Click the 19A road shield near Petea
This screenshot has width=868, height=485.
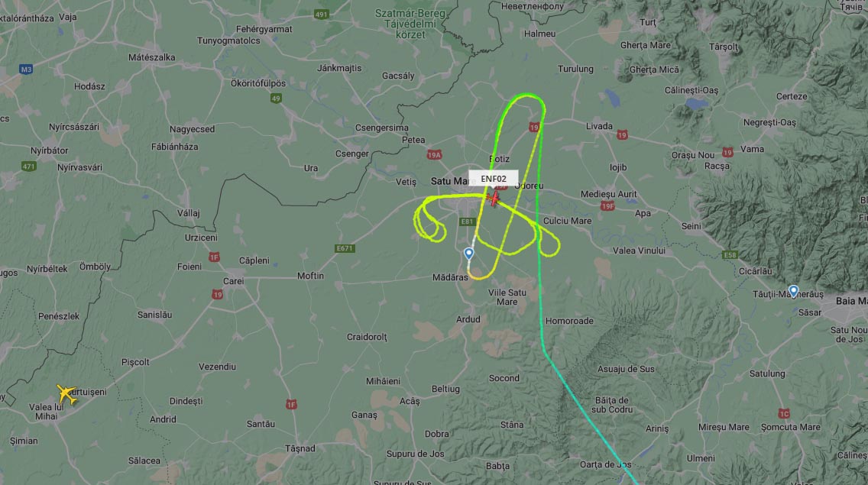pos(434,154)
